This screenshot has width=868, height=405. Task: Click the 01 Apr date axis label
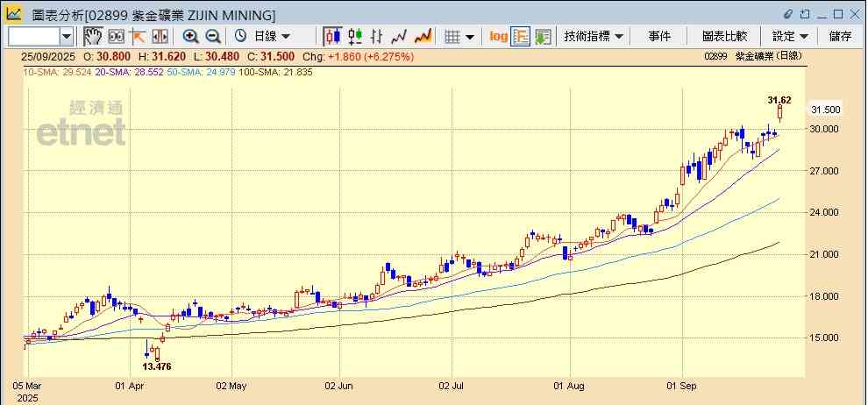click(130, 386)
